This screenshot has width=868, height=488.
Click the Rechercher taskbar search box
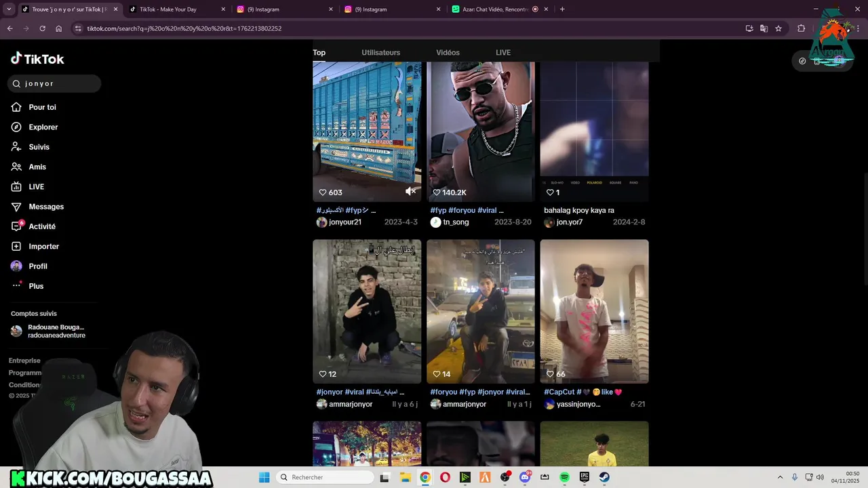[x=326, y=477]
